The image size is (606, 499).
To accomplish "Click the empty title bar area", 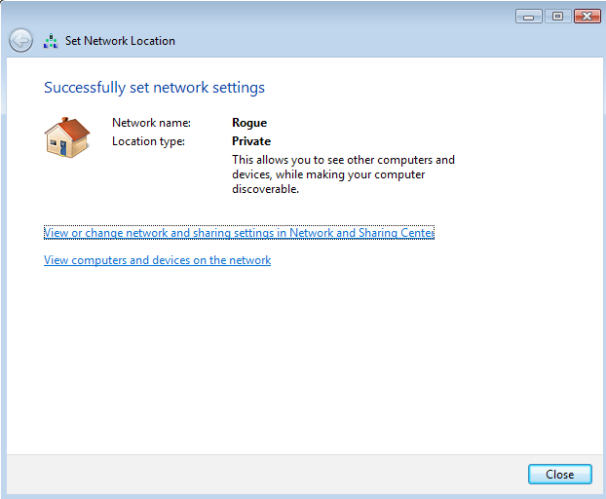I will [300, 17].
